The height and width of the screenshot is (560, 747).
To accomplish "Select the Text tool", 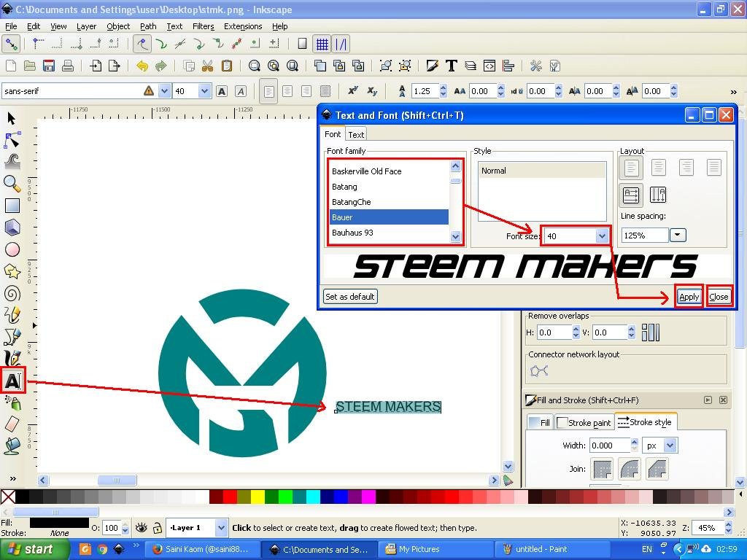I will [x=12, y=381].
